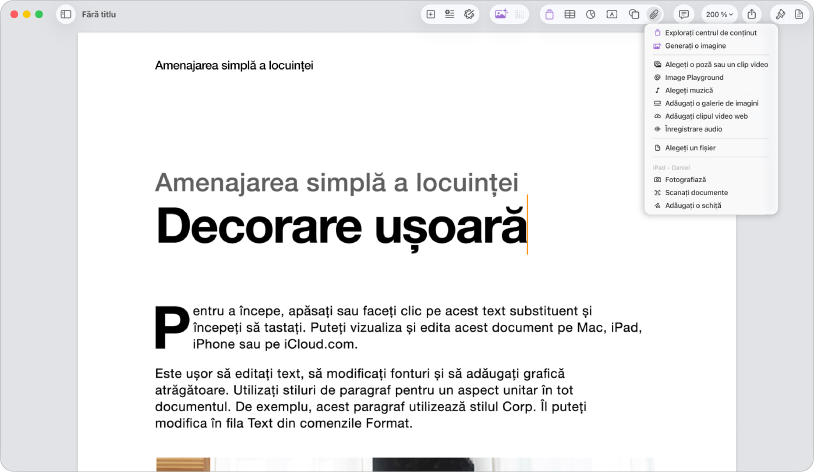Screen dimensions: 814x473
Task: Add a text box with the text icon
Action: coord(612,15)
